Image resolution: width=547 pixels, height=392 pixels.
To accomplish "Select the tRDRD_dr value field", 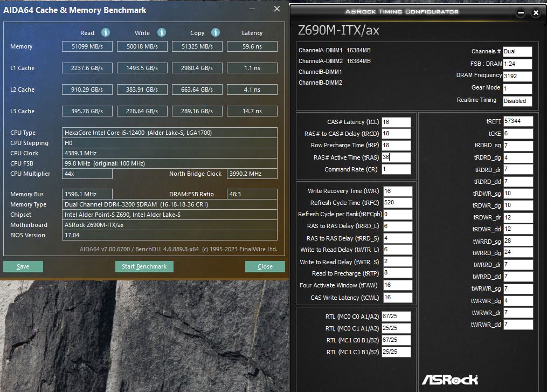I will click(518, 169).
